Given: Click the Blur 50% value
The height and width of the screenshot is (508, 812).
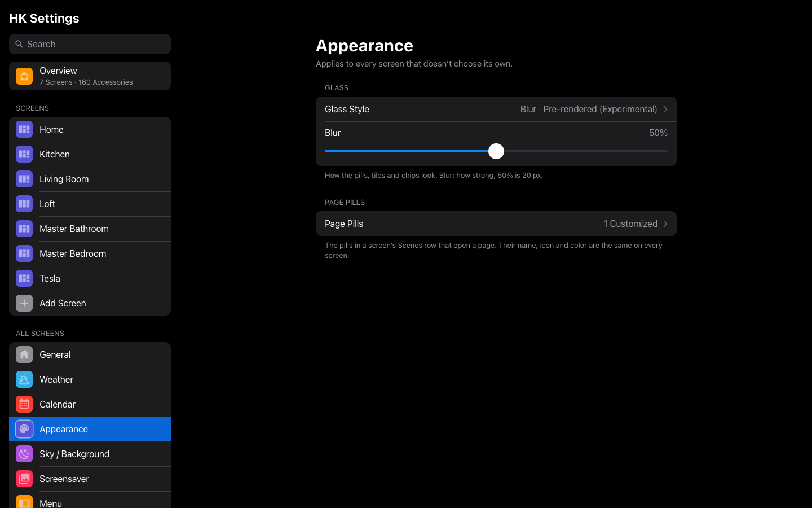Looking at the screenshot, I should click(658, 133).
